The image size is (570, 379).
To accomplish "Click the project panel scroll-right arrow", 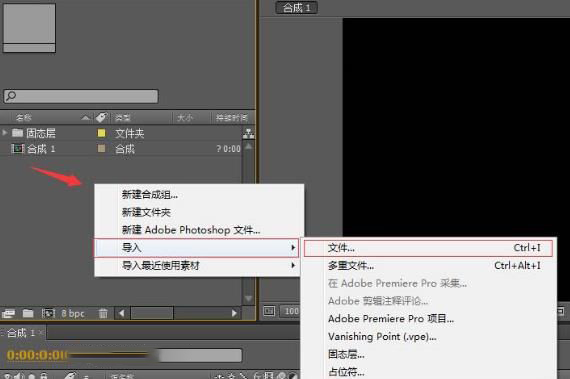I will (234, 313).
